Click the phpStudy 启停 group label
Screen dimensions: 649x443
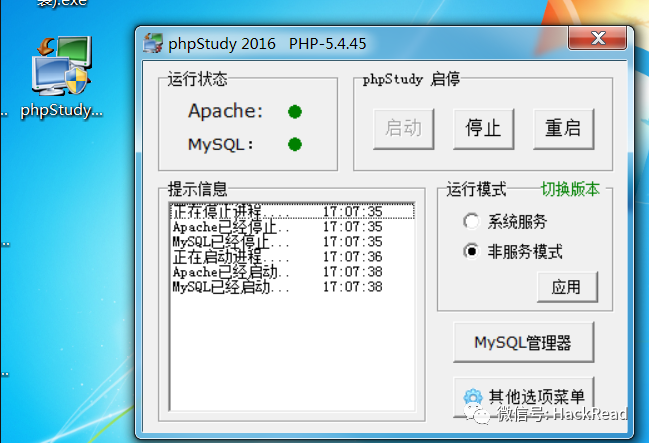pos(411,79)
